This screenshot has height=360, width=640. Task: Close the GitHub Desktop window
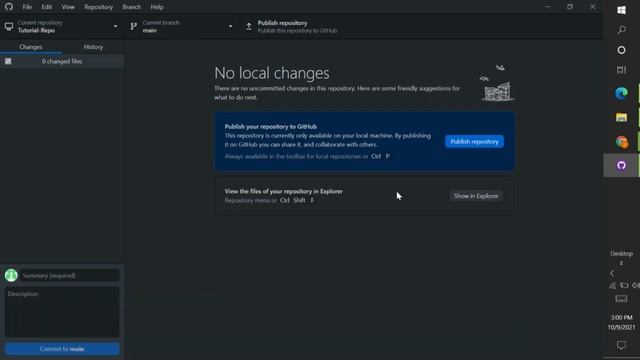point(592,7)
